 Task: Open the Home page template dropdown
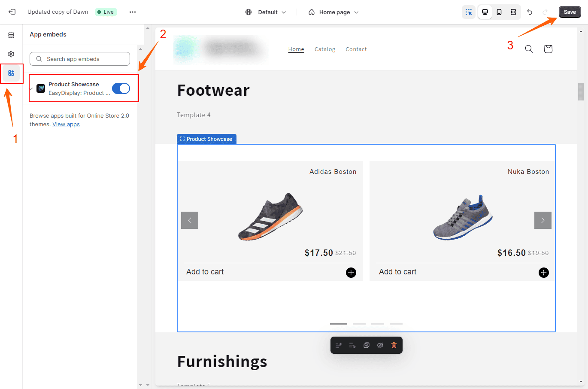(x=333, y=12)
